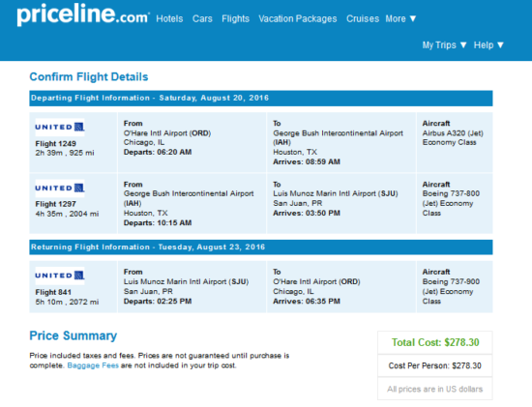Click United logo for Flight 1297
532x407 pixels.
click(x=60, y=188)
